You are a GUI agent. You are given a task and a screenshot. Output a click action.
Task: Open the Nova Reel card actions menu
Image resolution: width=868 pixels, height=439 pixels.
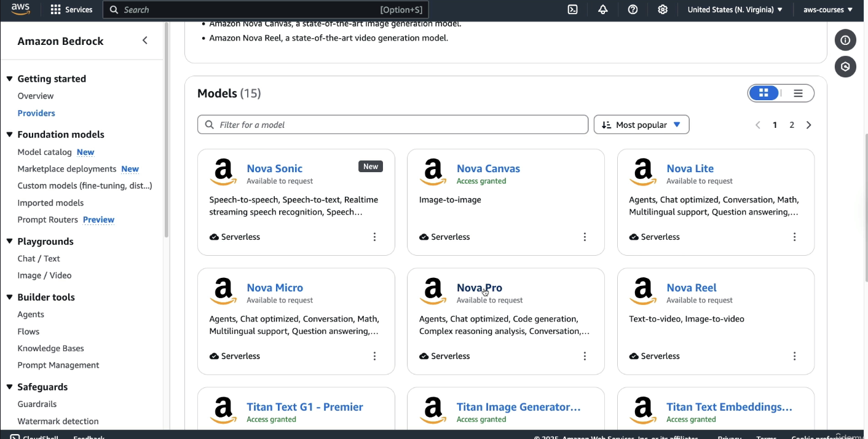794,356
